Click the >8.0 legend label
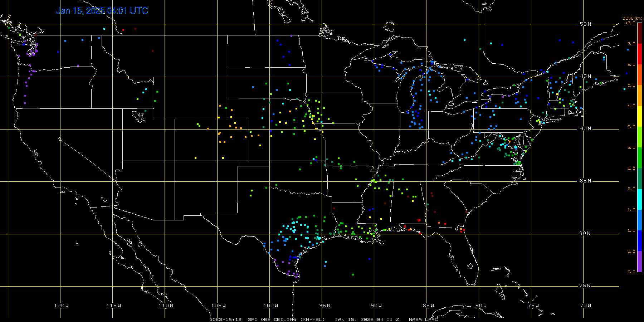 [630, 23]
